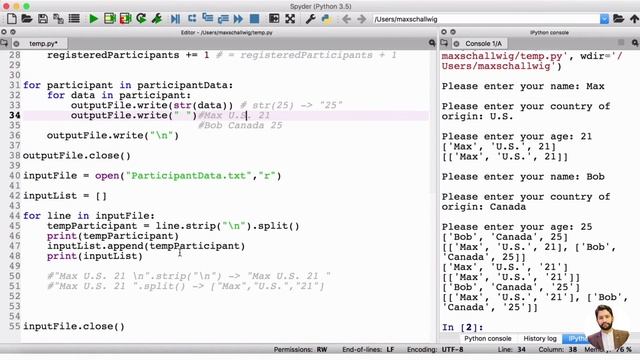Open IPython console options icon
This screenshot has width=640, height=360.
tap(635, 43)
